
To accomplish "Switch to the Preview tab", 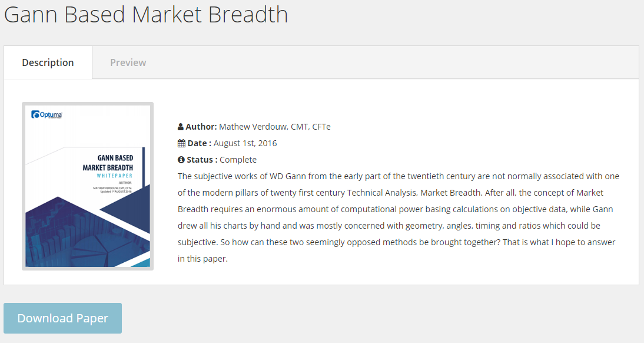I will tap(128, 62).
